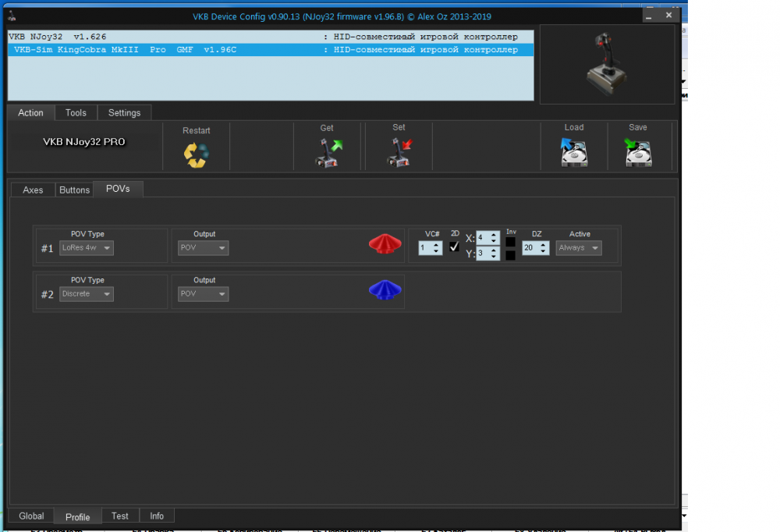Open the Active dropdown showing Always
Image resolution: width=780 pixels, height=532 pixels.
[579, 248]
